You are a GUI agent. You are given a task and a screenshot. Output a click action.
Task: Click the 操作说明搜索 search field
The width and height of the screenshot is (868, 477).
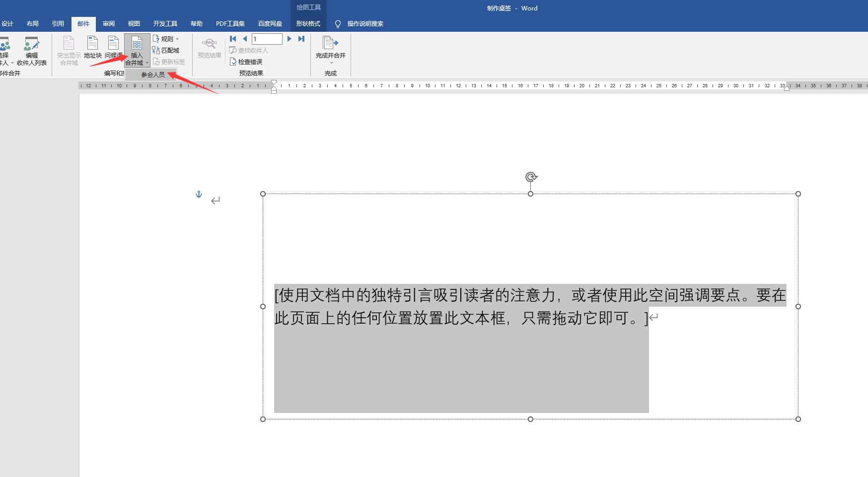tap(365, 24)
